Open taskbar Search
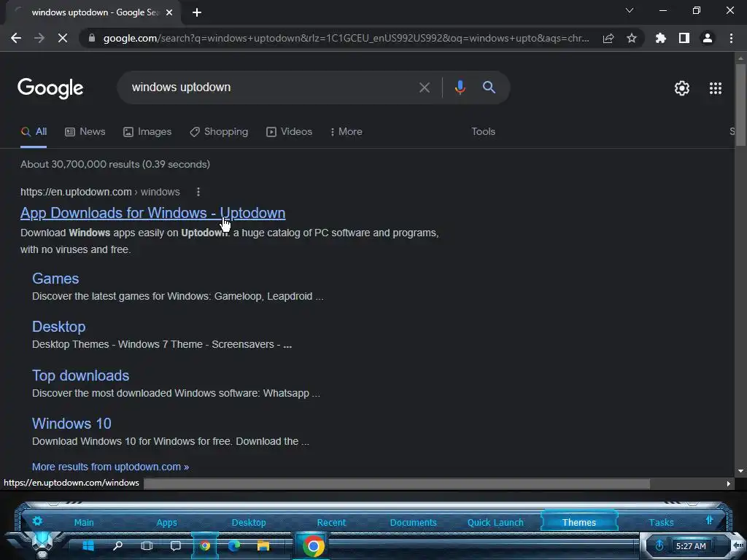The width and height of the screenshot is (747, 560). [x=117, y=545]
